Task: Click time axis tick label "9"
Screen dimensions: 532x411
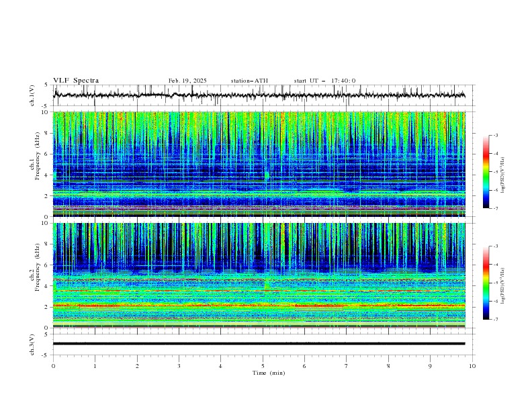Action: coord(430,366)
